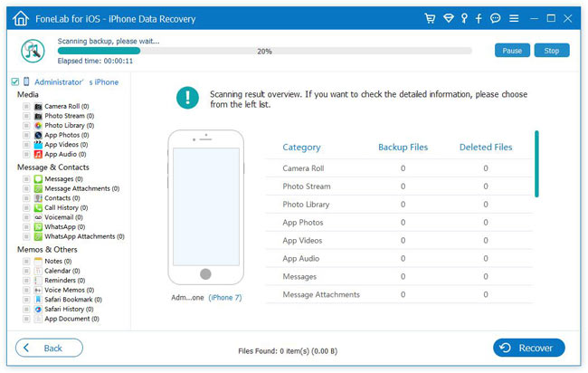Click the key register icon

464,18
